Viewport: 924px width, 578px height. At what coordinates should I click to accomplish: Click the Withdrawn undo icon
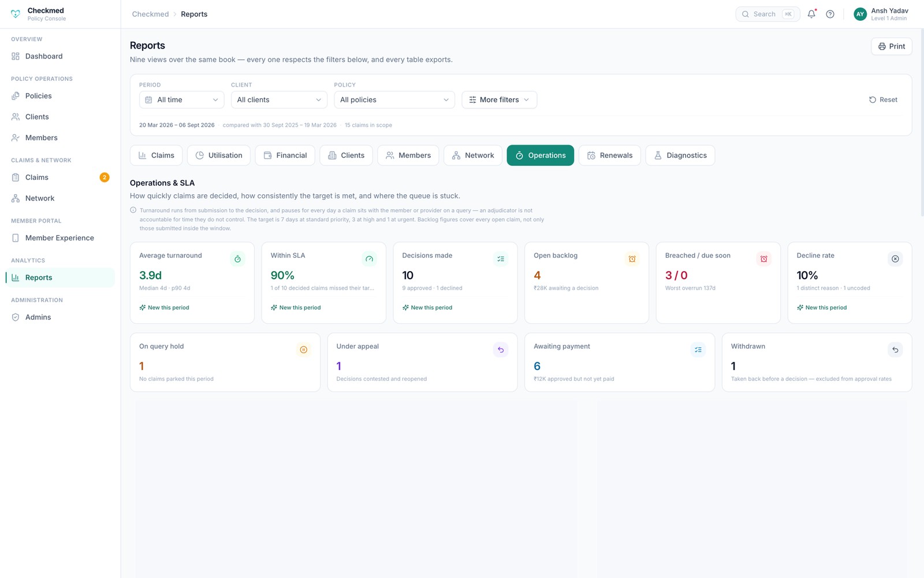click(x=895, y=350)
